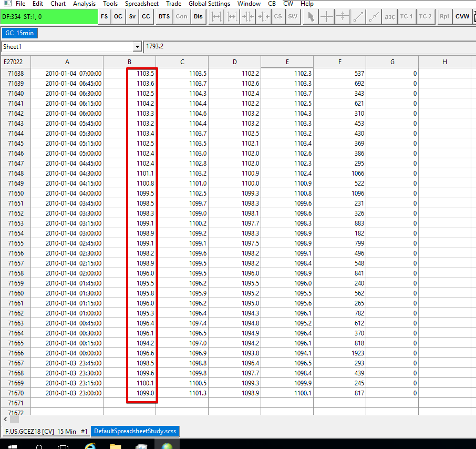Open the File menu

tap(20, 4)
